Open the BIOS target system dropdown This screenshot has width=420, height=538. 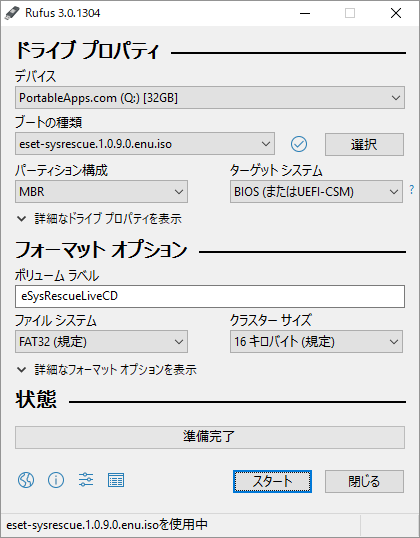click(x=316, y=191)
